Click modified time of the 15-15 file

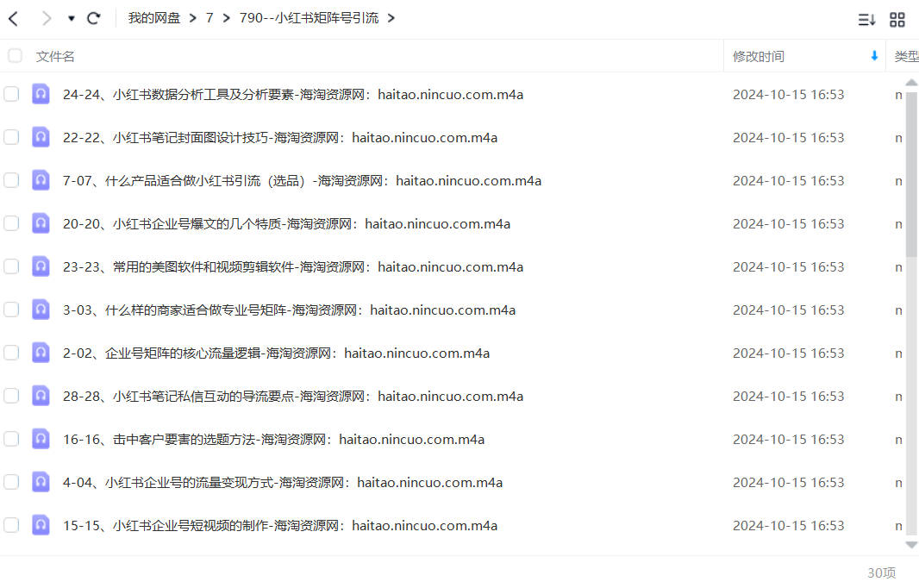[788, 525]
